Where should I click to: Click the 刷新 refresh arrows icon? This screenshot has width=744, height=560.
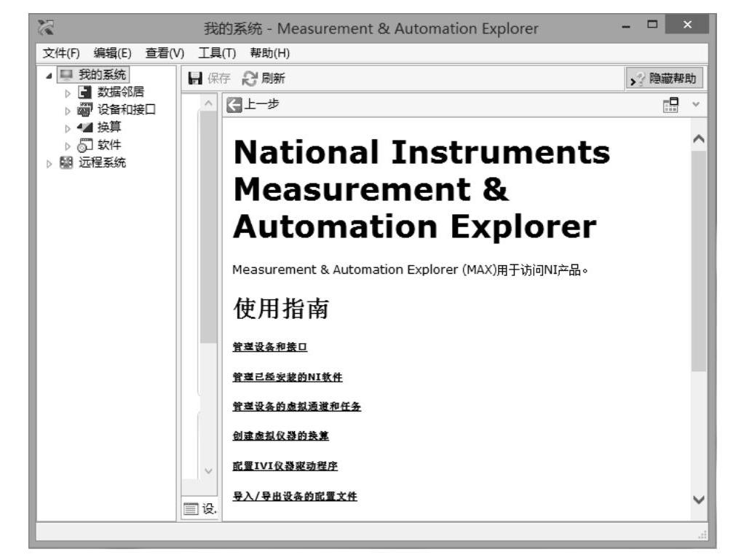(250, 79)
